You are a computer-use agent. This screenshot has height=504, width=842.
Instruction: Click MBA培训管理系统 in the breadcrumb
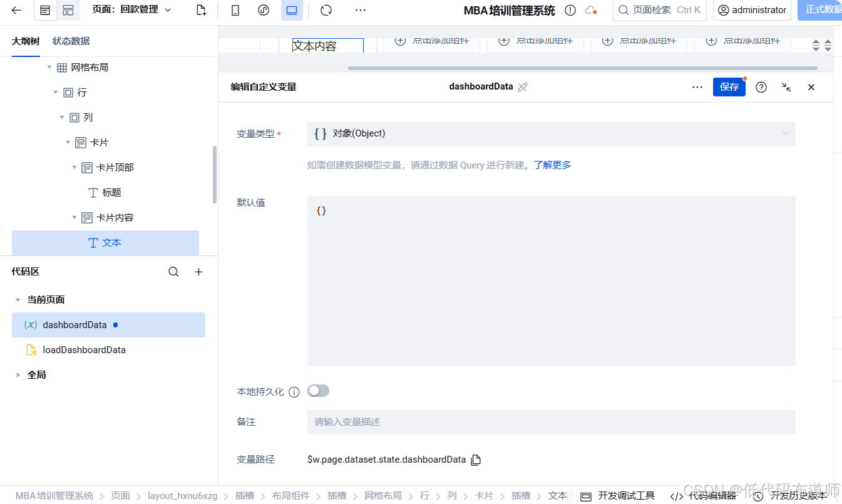click(x=54, y=496)
